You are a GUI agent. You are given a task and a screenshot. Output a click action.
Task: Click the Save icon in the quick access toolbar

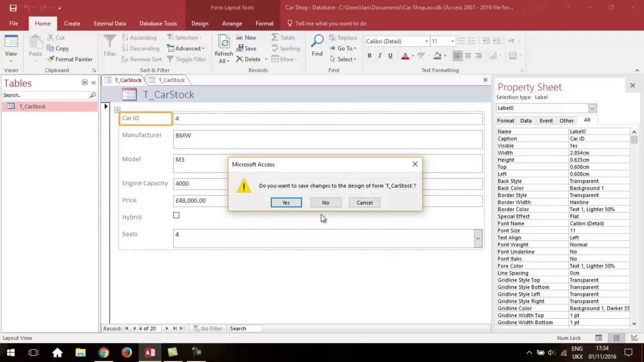click(x=13, y=8)
